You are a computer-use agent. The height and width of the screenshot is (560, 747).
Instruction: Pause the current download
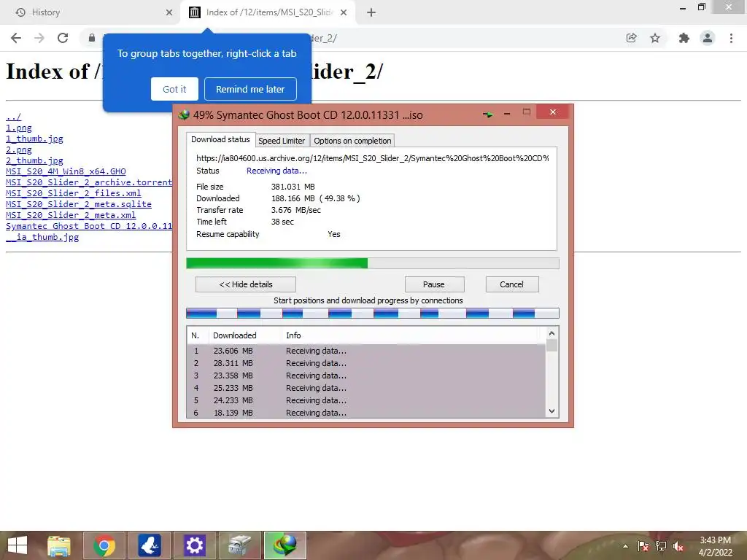coord(434,284)
